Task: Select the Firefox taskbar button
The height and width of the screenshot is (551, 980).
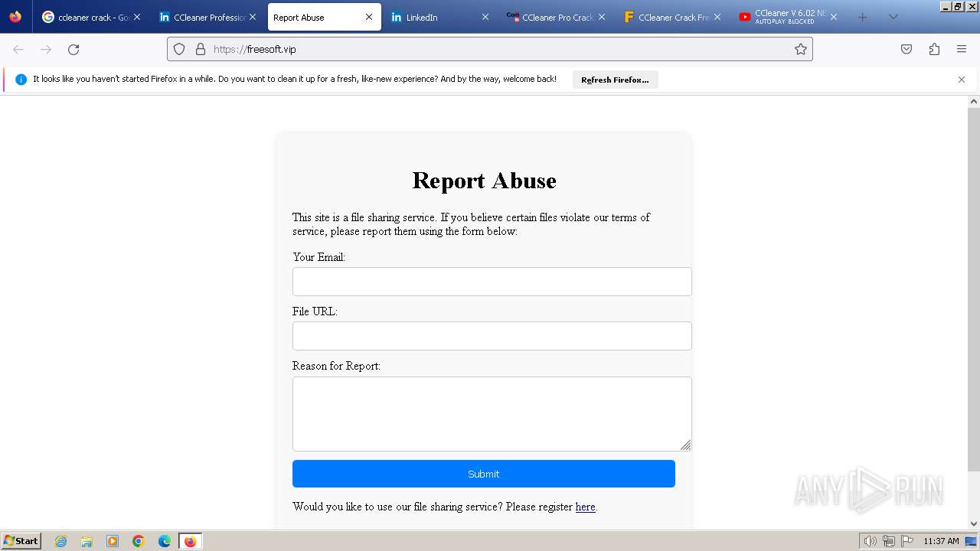Action: [190, 541]
